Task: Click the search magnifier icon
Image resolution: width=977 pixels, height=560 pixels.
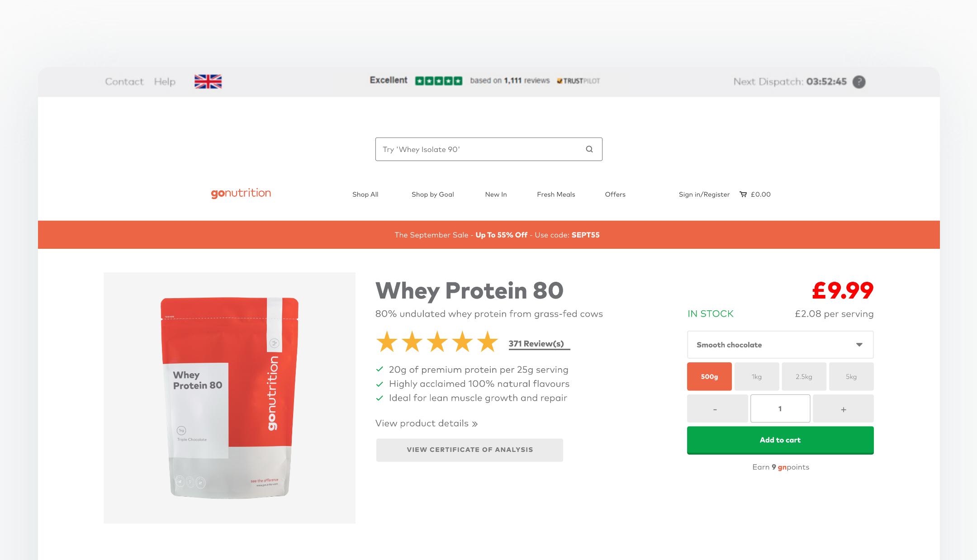Action: click(x=589, y=149)
